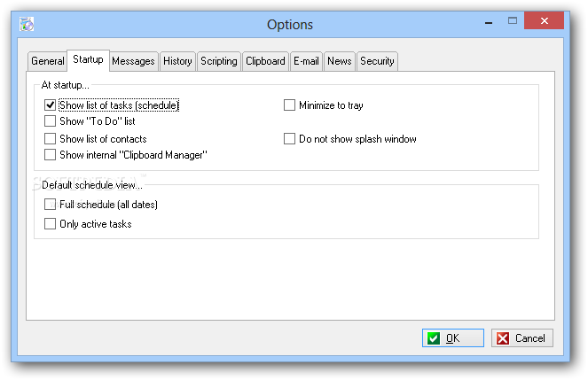The height and width of the screenshot is (380, 588).
Task: Switch to the Clipboard tab
Action: [x=265, y=61]
